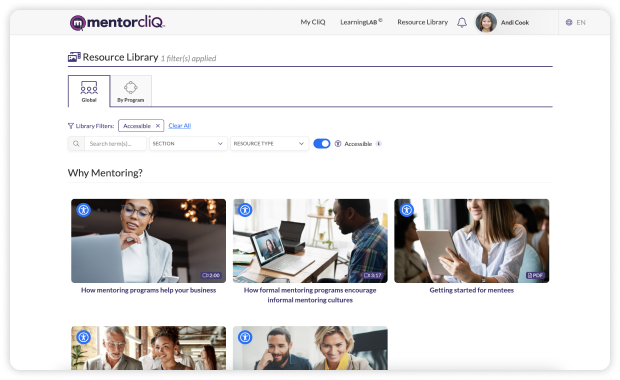
Task: Click the Resource Library heading icon
Action: (x=74, y=57)
